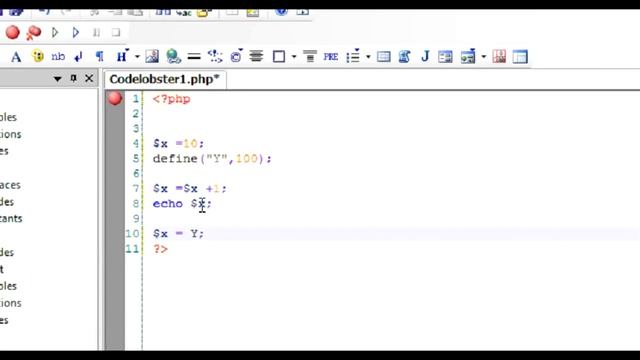Click the 'define("Y",100);' code line

(x=212, y=159)
